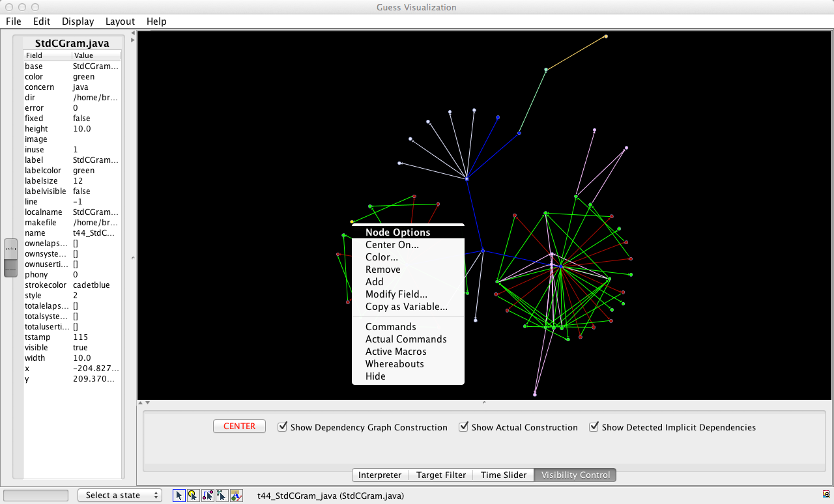
Task: Uncheck Show Dependency Graph Construction
Action: pyautogui.click(x=283, y=427)
